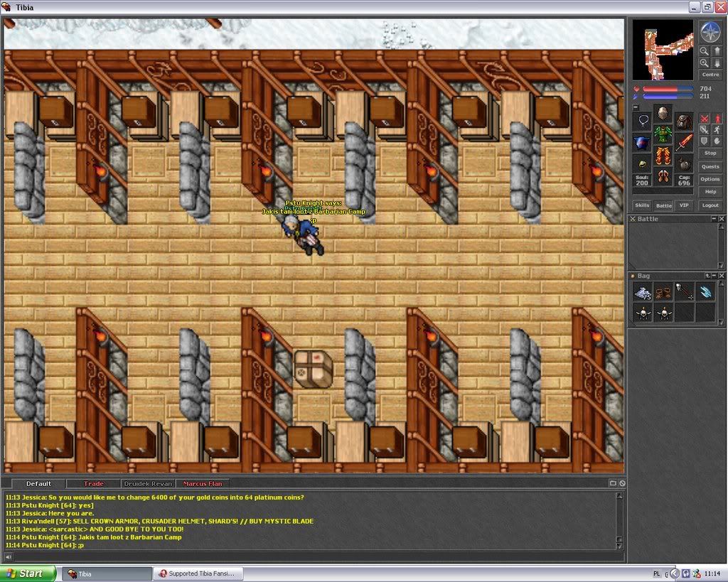This screenshot has width=728, height=582.
Task: Select the second skull trophy in Bag
Action: (663, 313)
